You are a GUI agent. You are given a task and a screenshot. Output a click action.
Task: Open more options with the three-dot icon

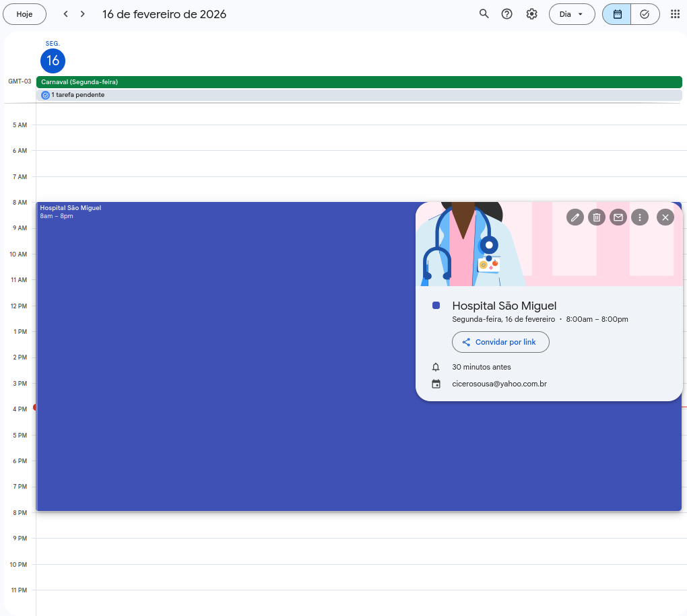[x=639, y=217]
